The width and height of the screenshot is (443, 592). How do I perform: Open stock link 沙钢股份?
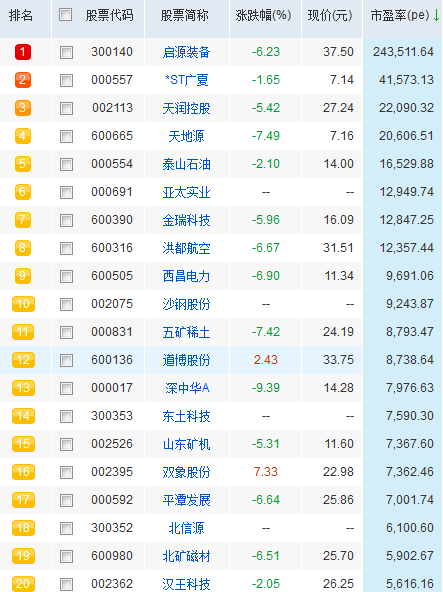(186, 304)
